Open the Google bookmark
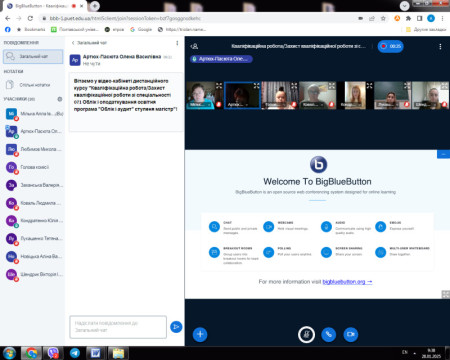Image resolution: width=450 pixels, height=360 pixels. tap(141, 29)
